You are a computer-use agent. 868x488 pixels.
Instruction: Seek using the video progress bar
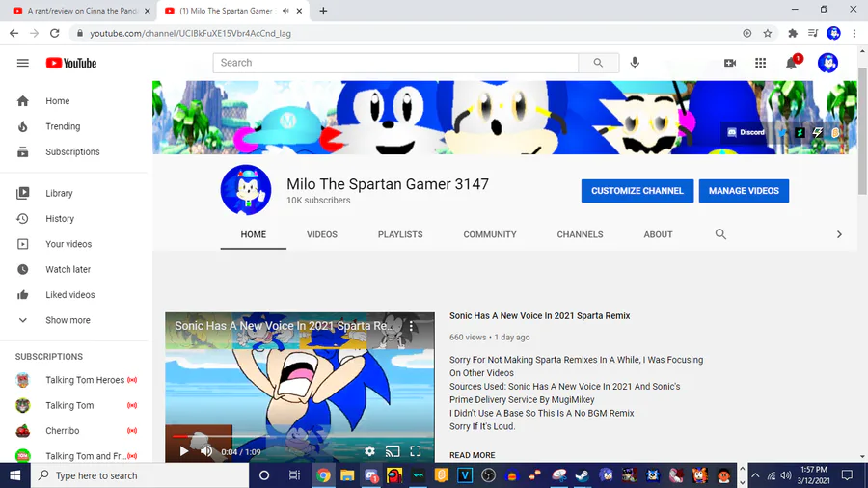300,437
